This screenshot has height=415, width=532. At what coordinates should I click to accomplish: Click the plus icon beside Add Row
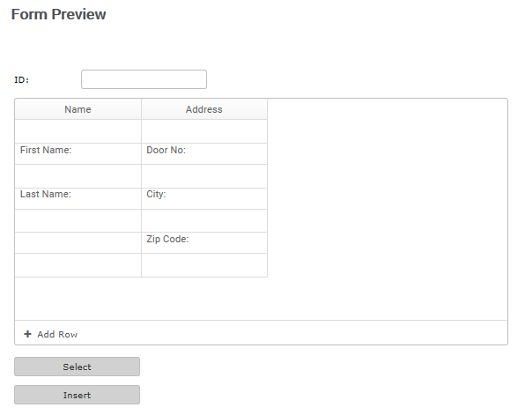28,334
